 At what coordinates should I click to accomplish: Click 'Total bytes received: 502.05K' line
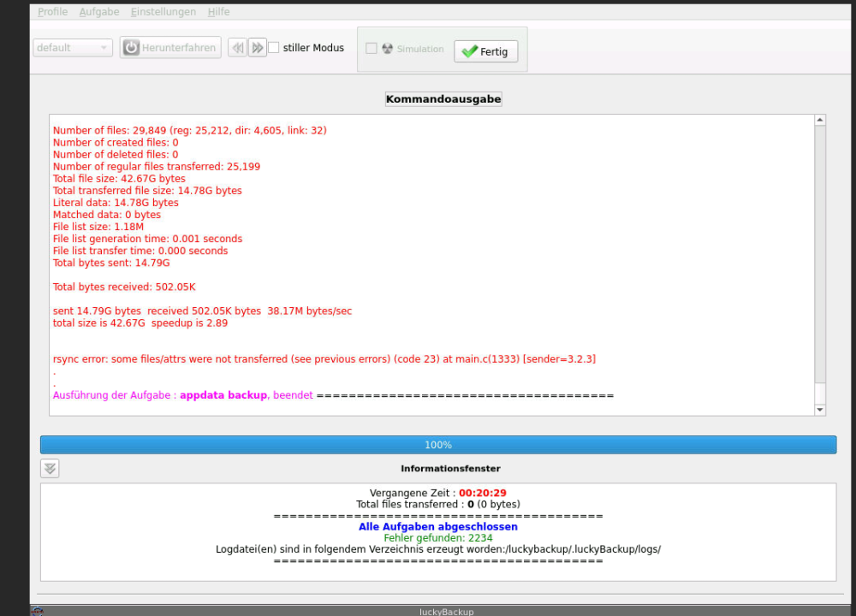pyautogui.click(x=124, y=287)
